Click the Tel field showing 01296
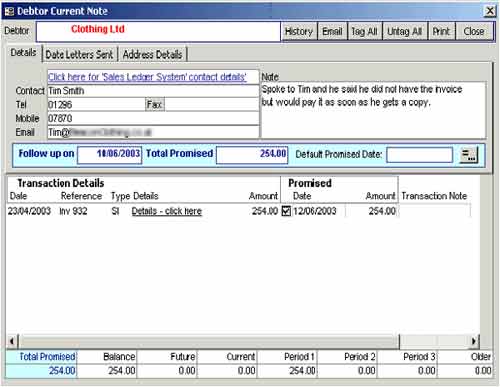Screen dimensions: 500x387 click(x=96, y=105)
